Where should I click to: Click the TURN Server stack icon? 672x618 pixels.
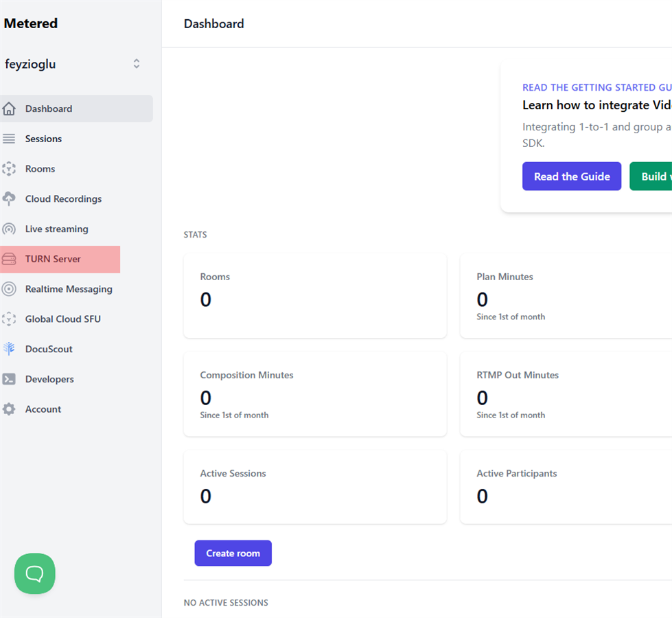[x=9, y=259]
